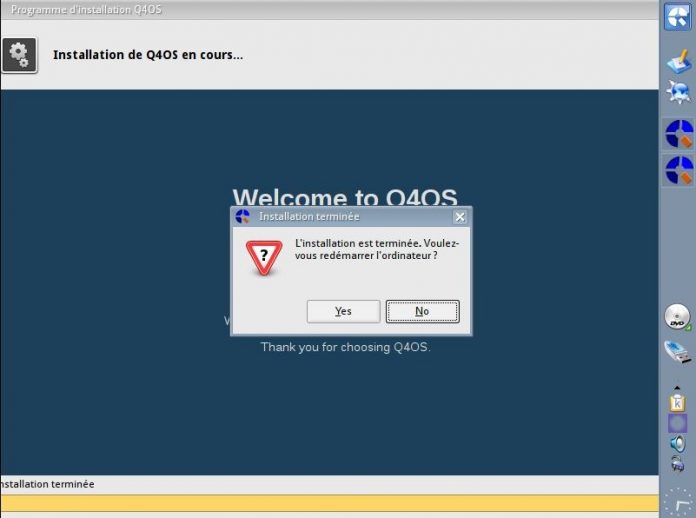Click the installer gear icon
This screenshot has width=696, height=518.
pyautogui.click(x=19, y=55)
